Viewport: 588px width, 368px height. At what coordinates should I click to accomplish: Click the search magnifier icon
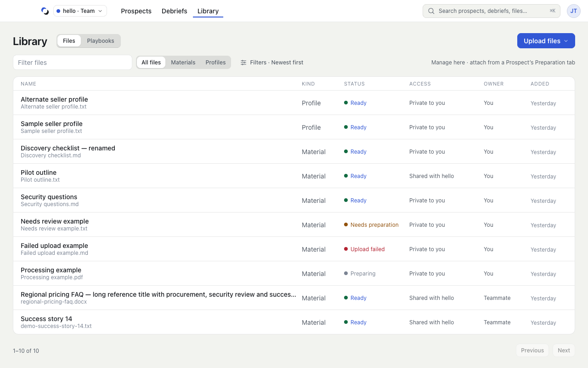(431, 11)
